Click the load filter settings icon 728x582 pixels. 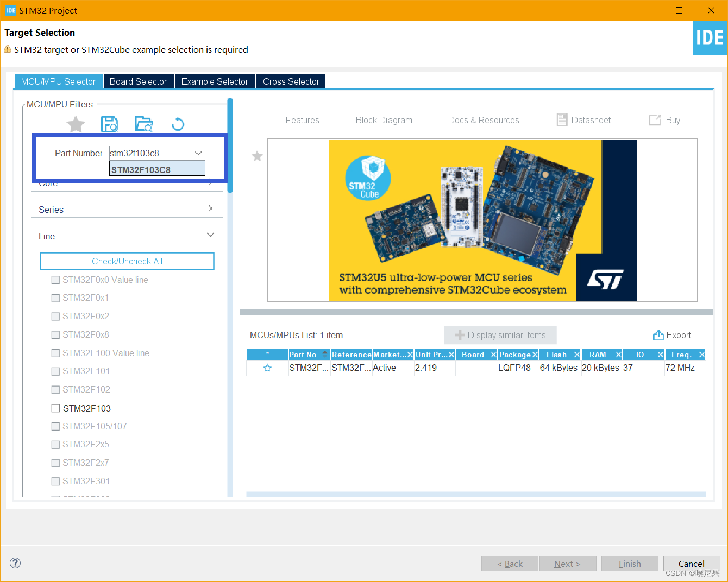[143, 124]
